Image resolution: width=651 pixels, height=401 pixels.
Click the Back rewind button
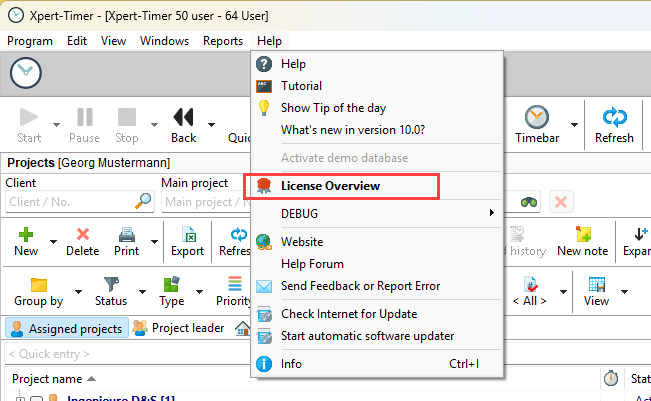[183, 117]
